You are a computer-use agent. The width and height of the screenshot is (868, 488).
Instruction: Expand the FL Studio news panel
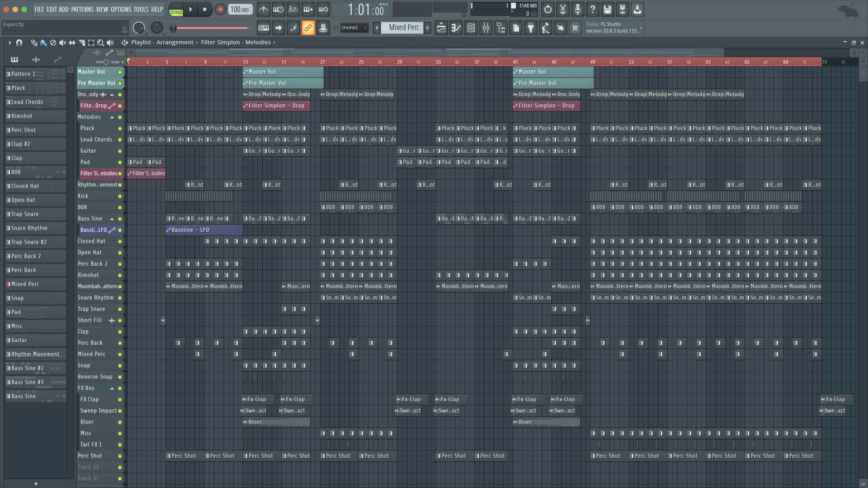641,28
